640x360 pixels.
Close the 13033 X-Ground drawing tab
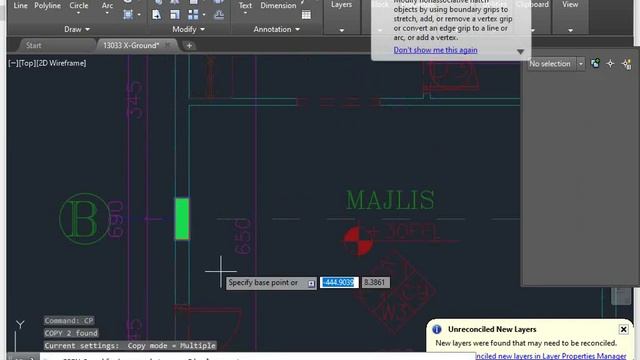pyautogui.click(x=167, y=45)
